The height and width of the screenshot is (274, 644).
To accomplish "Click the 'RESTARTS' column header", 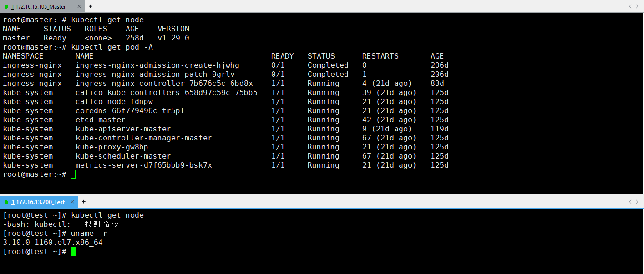I will click(380, 56).
